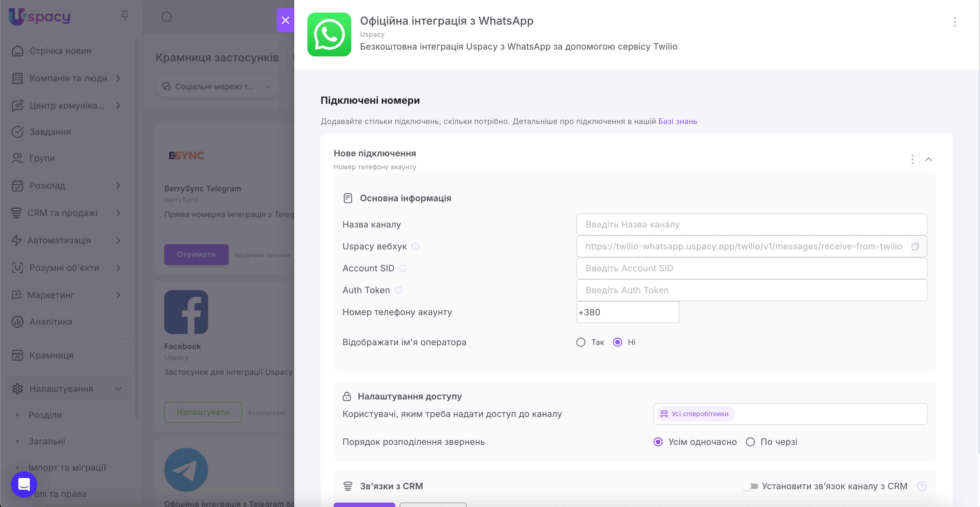Open the Соціальні мережі category dropdown
This screenshot has width=980, height=507.
coord(217,87)
